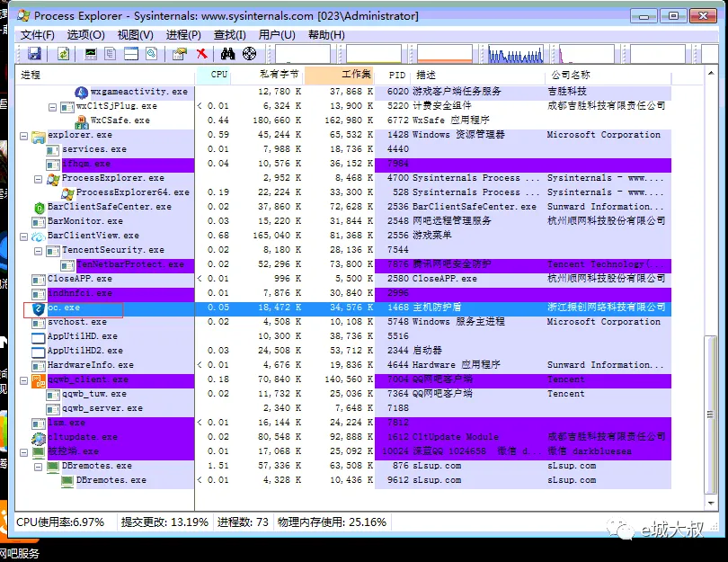This screenshot has width=728, height=562.
Task: Collapse the TencentSecurity.exe tree node
Action: 38,251
